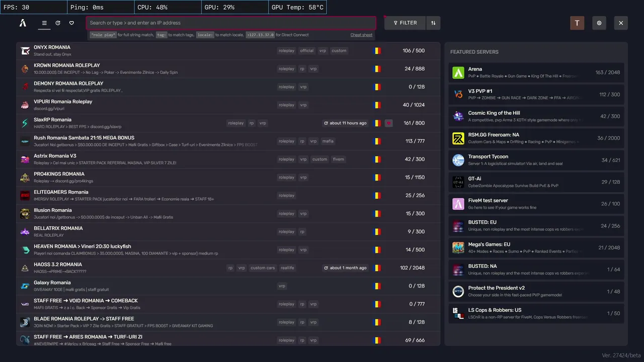Click the FPS overlay readout
Image resolution: width=644 pixels, height=362 pixels.
point(33,8)
